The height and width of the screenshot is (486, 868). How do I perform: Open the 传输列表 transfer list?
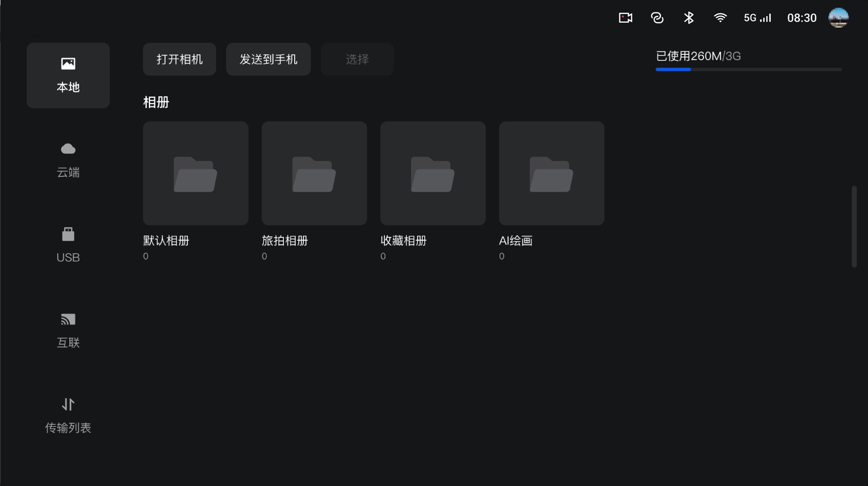pos(68,415)
